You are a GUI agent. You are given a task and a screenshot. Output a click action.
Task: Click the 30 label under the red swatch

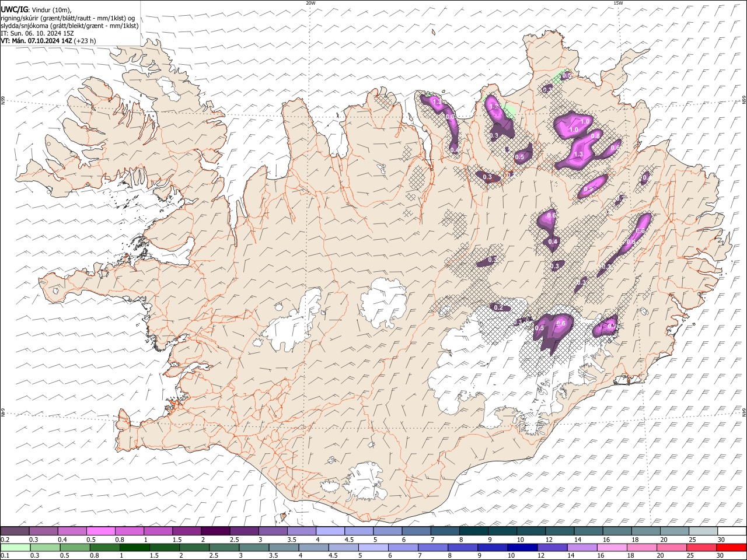tap(721, 556)
